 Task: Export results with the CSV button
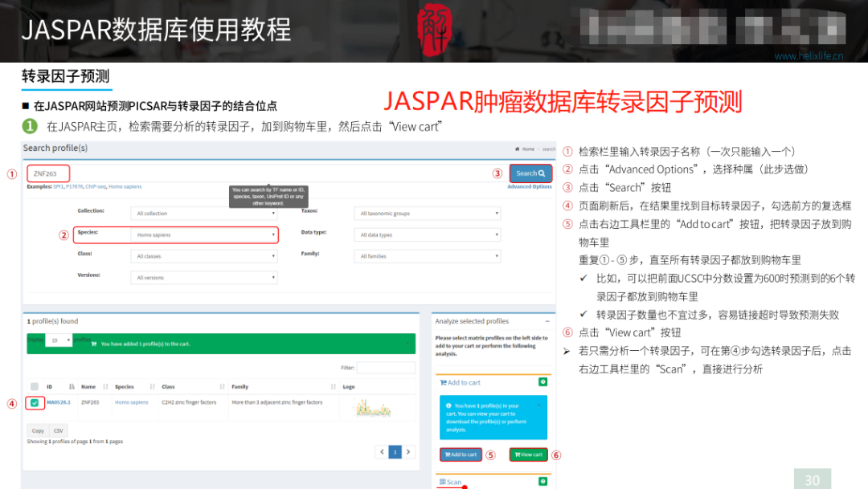tap(58, 430)
